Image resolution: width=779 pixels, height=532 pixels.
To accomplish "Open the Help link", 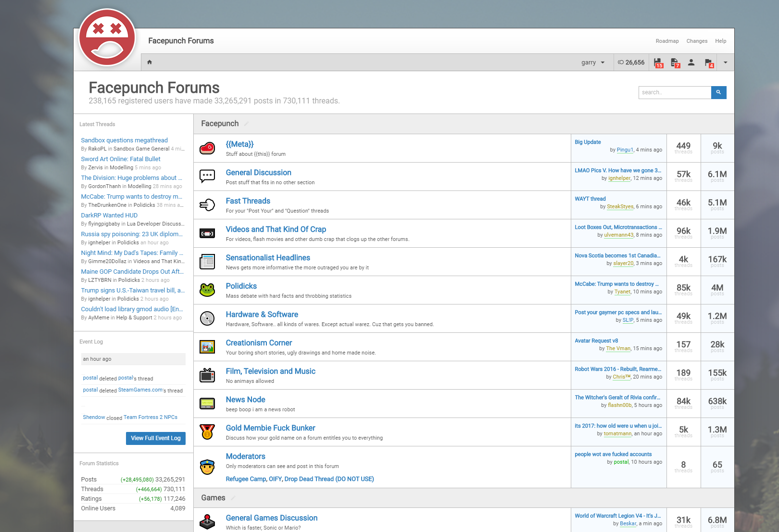I will click(720, 41).
